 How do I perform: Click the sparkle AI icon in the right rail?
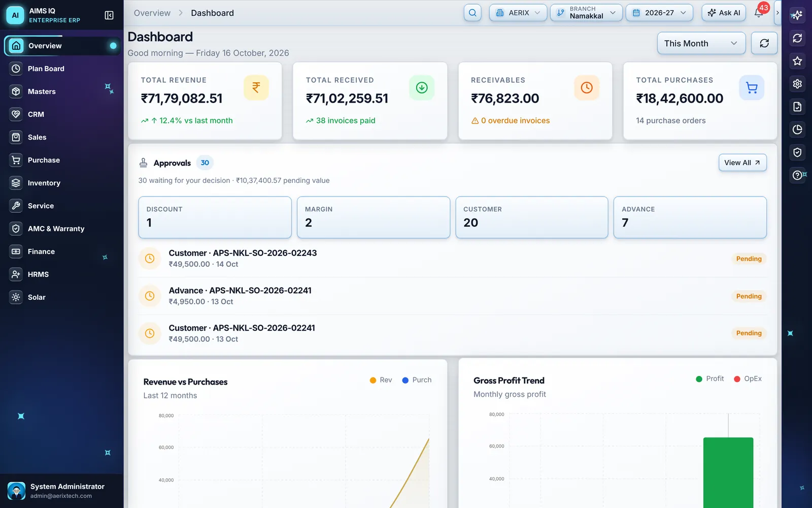[x=797, y=15]
